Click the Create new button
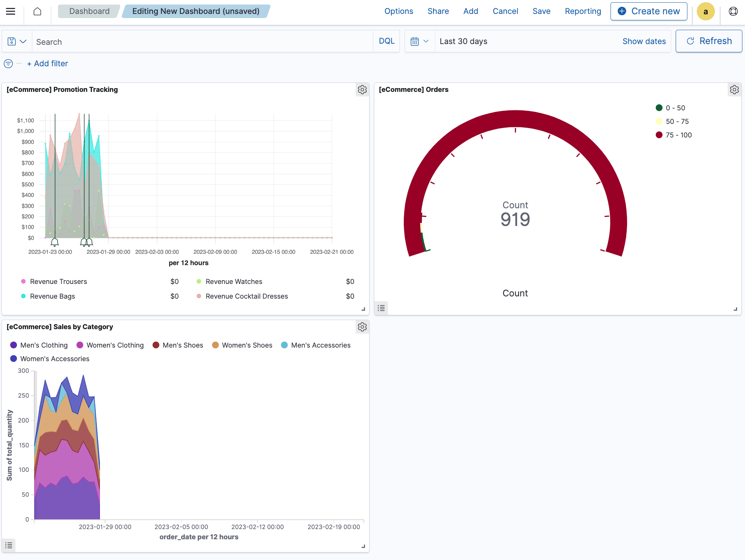Screen dimensions: 745x560 [x=649, y=11]
